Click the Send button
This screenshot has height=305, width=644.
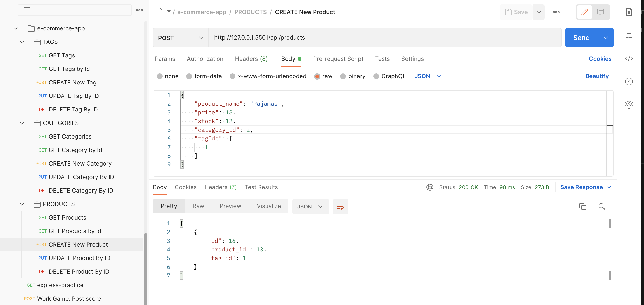581,38
